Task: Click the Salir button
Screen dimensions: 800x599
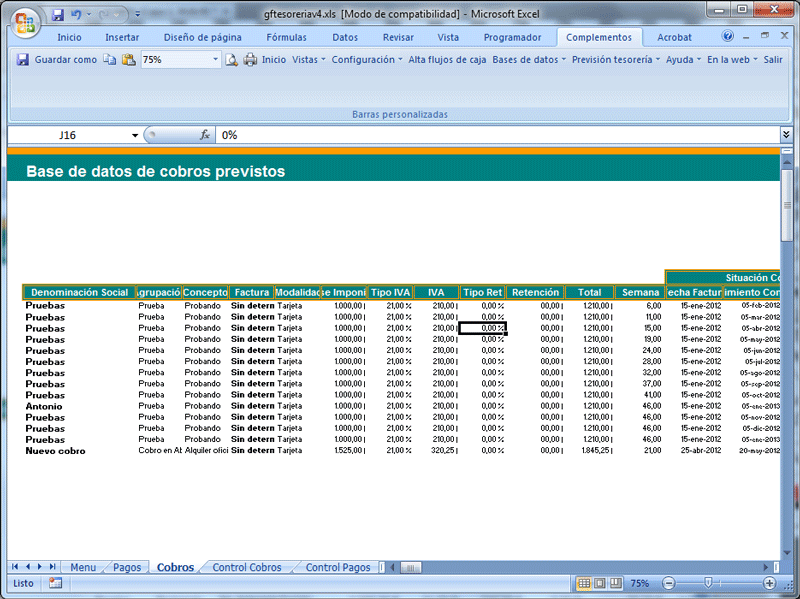Action: click(x=772, y=60)
